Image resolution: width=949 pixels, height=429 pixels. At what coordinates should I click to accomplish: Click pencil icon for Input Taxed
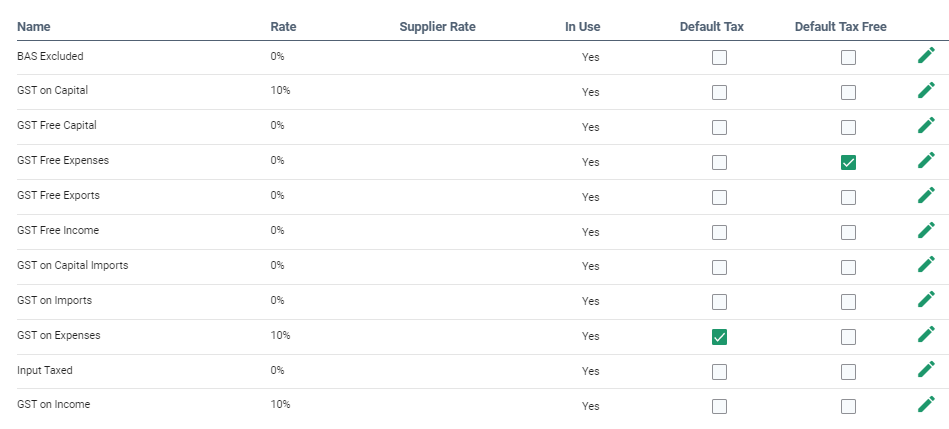point(926,371)
